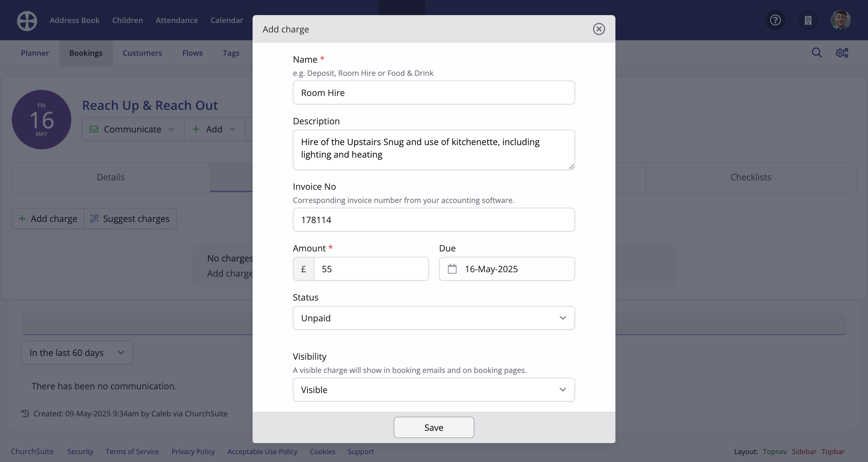The image size is (868, 462).
Task: Open the user profile avatar
Action: click(841, 20)
